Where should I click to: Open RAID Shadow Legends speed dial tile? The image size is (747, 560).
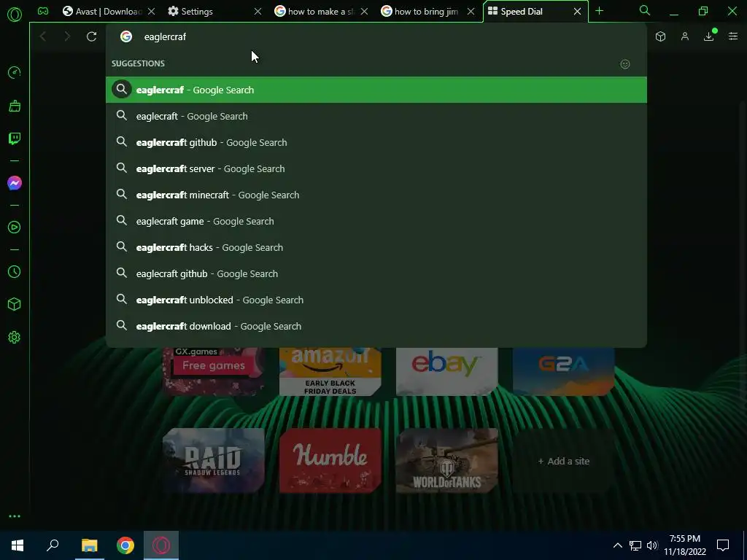(x=214, y=461)
